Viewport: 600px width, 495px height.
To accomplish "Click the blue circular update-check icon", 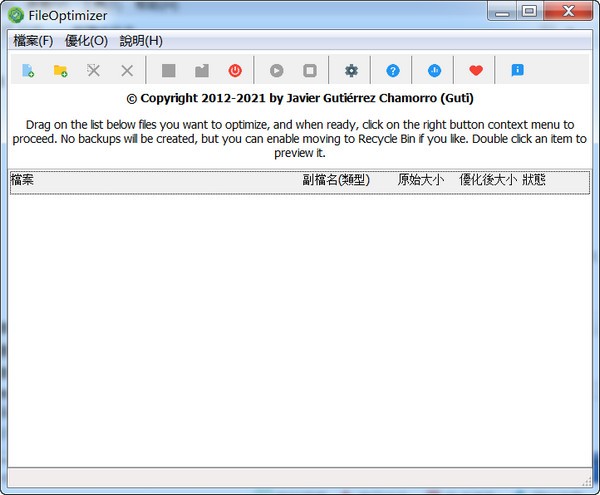I will (x=435, y=71).
